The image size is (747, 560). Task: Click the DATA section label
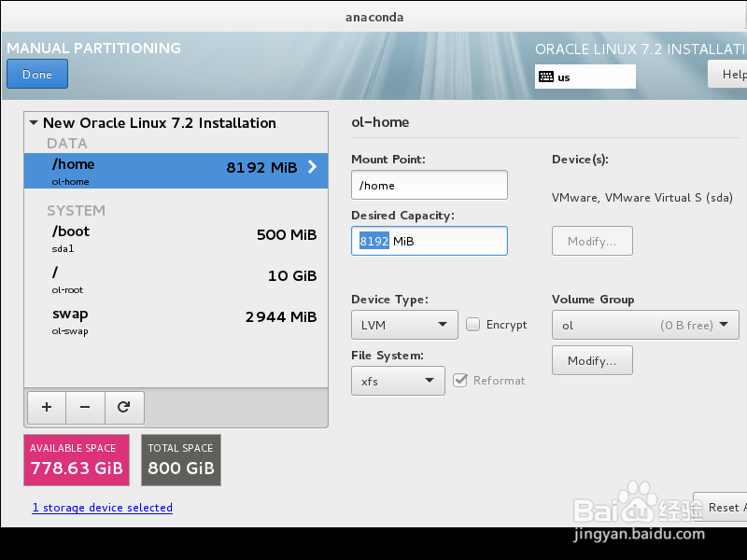[67, 144]
